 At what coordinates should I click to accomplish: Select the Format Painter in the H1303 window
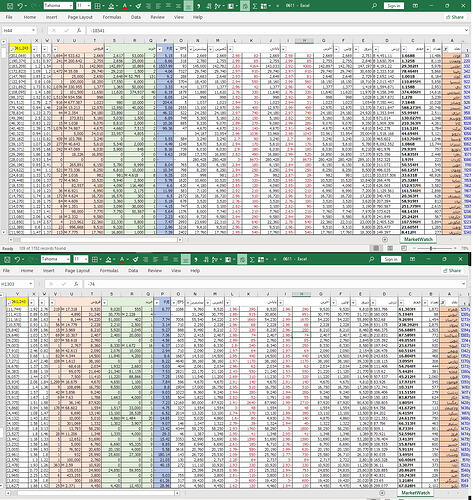pos(135,259)
